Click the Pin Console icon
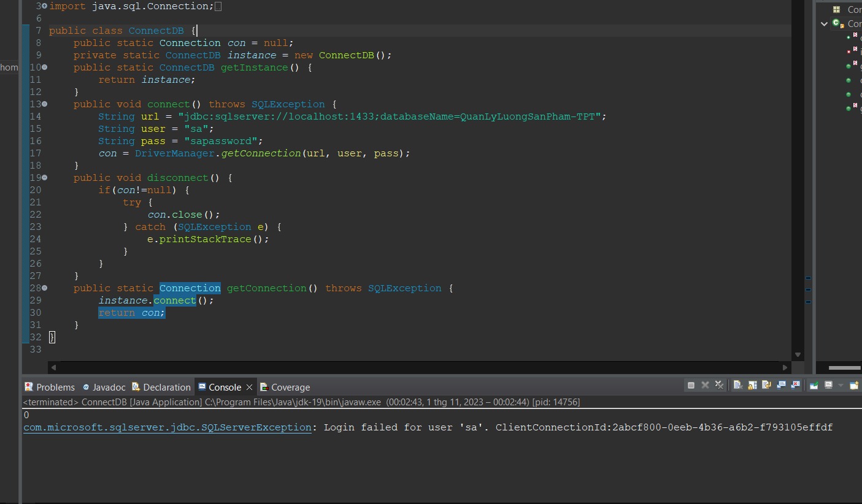The height and width of the screenshot is (504, 862). [814, 386]
